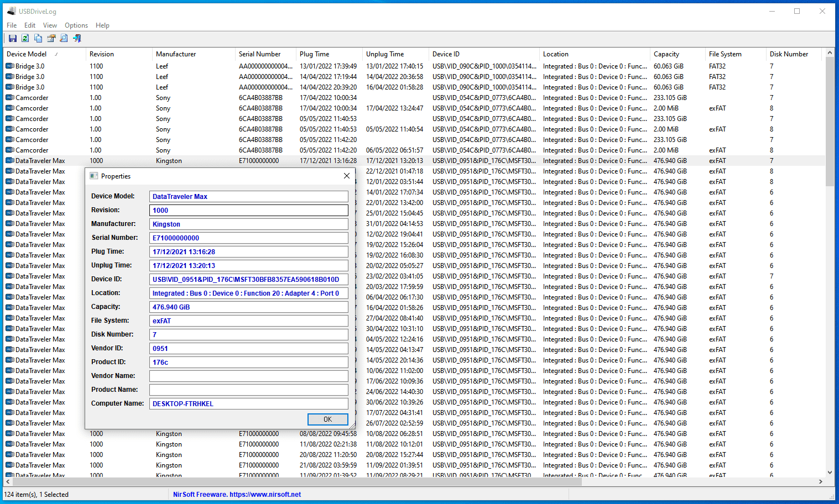Click the USBDriveLog title bar app icon
Screen dimensions: 839x504
click(12, 11)
